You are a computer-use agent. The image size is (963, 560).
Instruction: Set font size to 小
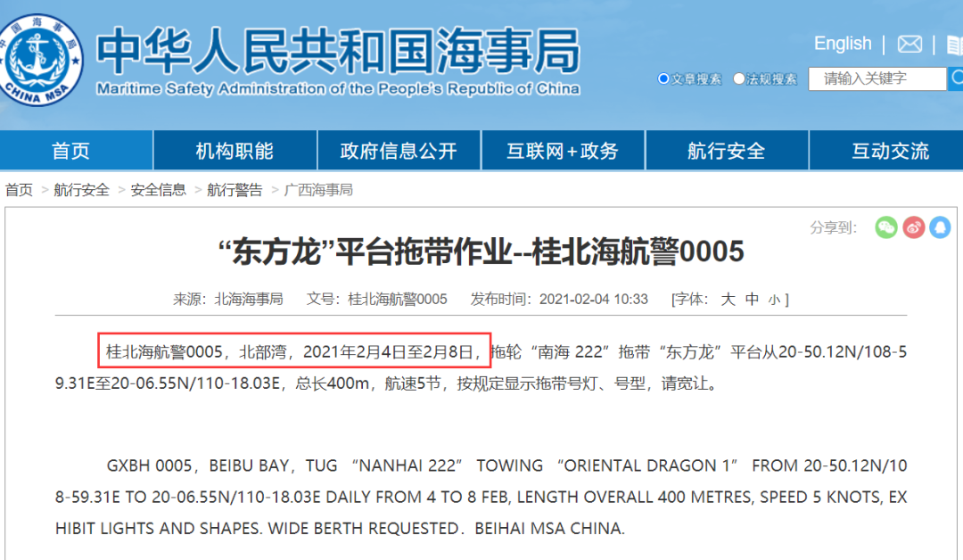tap(774, 300)
